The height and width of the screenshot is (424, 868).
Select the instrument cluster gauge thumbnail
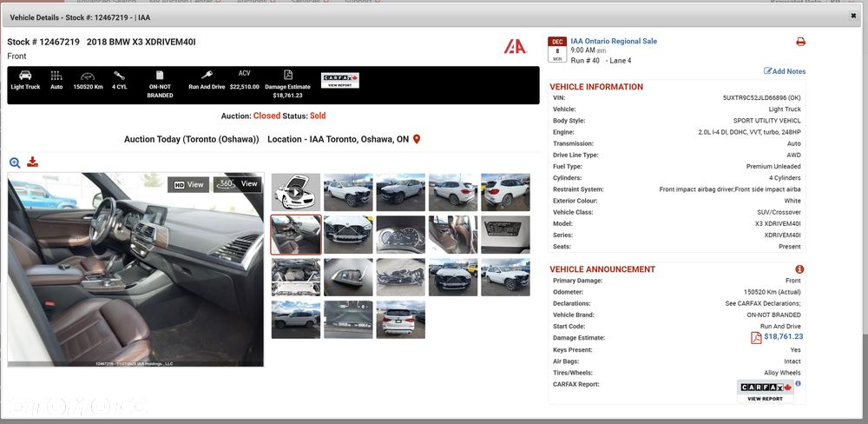[401, 235]
